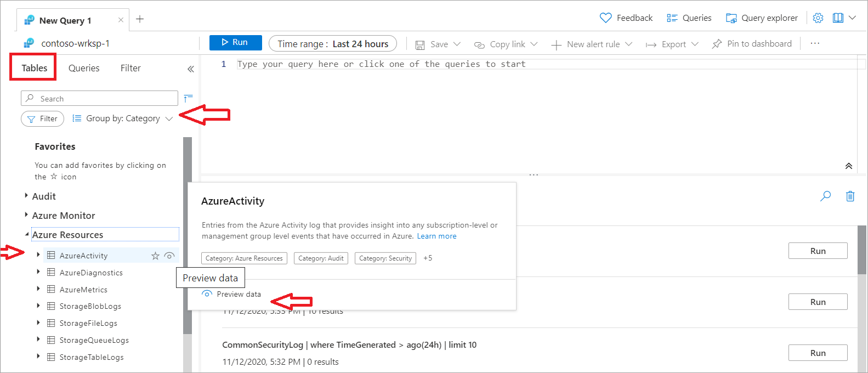
Task: Close the New Query 1 tab
Action: 121,20
